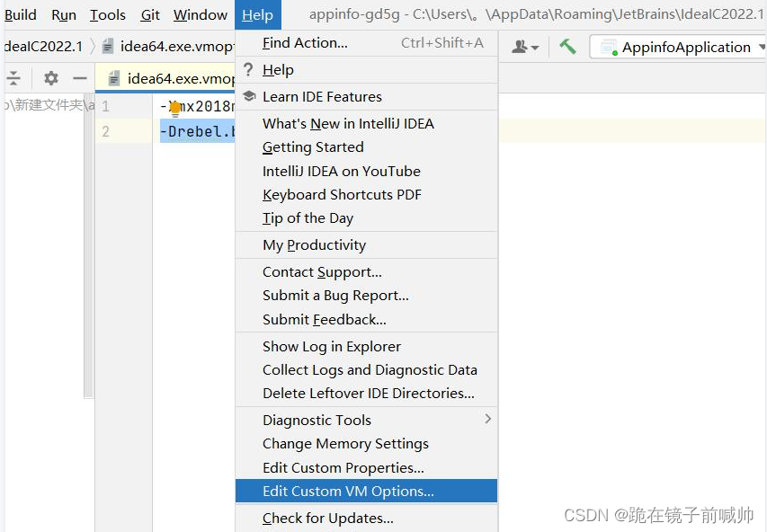The image size is (767, 532).
Task: Choose Learn IDE Features
Action: (366, 97)
